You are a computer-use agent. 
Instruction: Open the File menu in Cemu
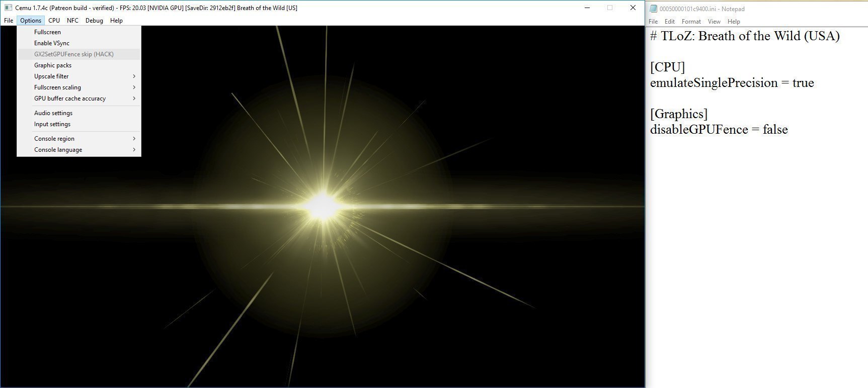[x=9, y=21]
